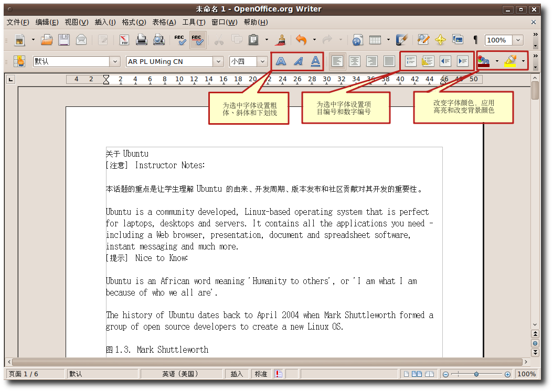This screenshot has width=553, height=392.
Task: Open Styles and Formatting window icon
Action: coord(19,61)
